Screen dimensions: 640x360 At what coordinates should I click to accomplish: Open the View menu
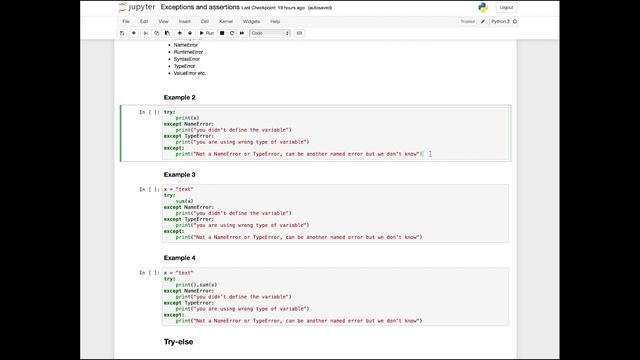point(163,21)
